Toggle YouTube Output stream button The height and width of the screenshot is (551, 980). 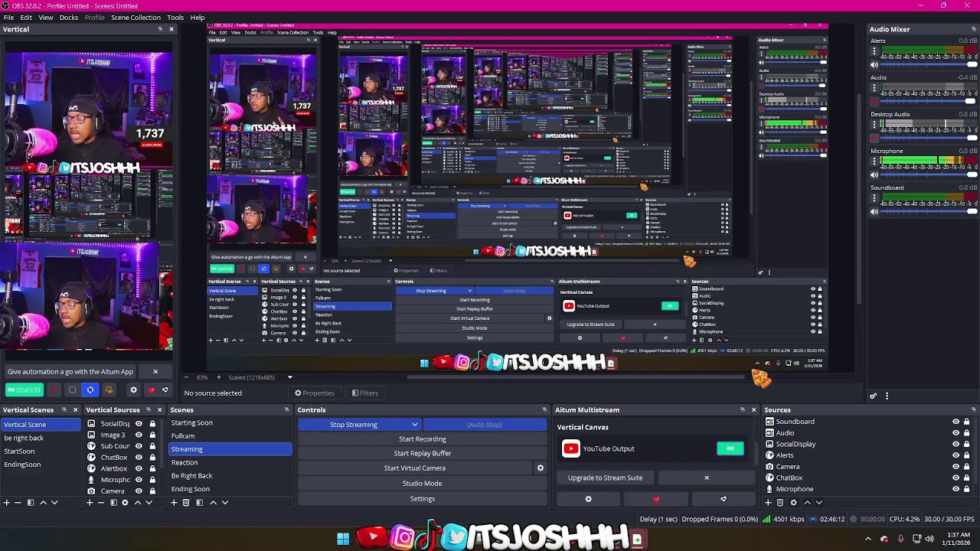click(730, 448)
